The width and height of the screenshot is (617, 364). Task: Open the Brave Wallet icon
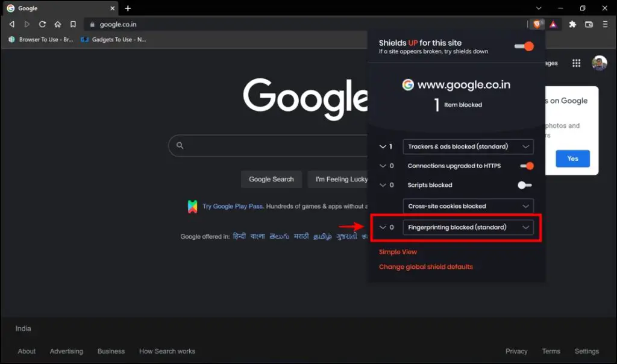pos(589,24)
